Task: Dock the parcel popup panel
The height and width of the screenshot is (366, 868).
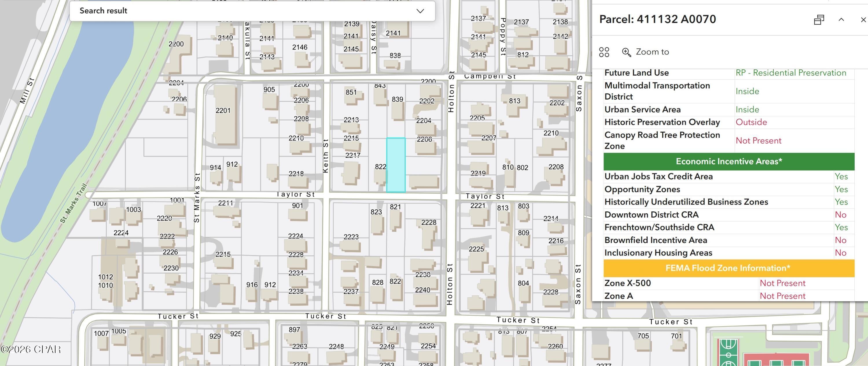Action: click(819, 20)
